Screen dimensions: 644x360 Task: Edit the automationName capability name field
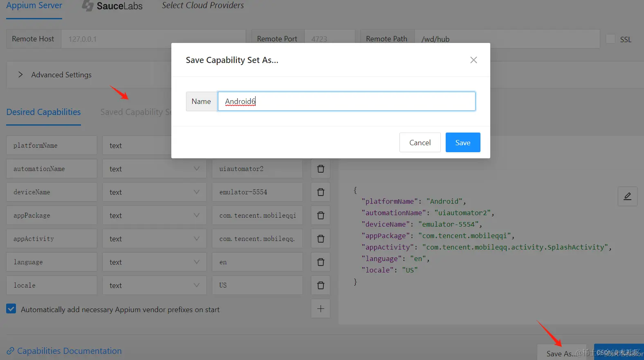click(x=52, y=169)
